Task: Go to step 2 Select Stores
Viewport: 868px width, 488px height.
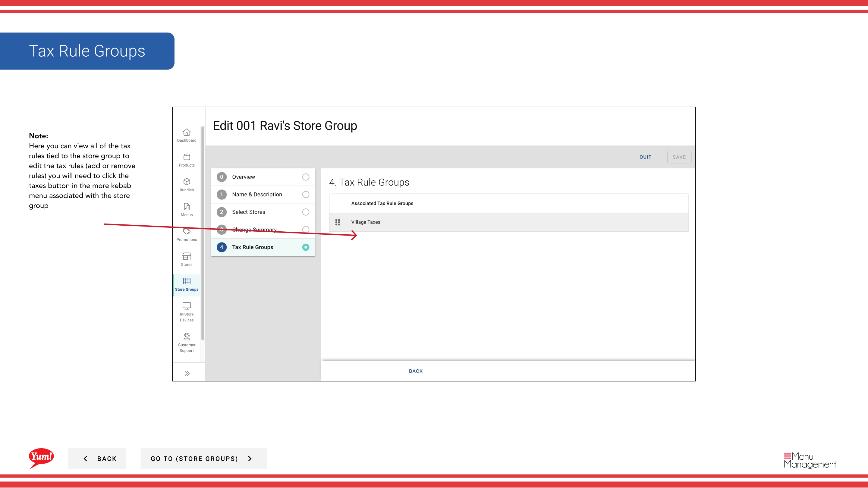Action: [263, 212]
